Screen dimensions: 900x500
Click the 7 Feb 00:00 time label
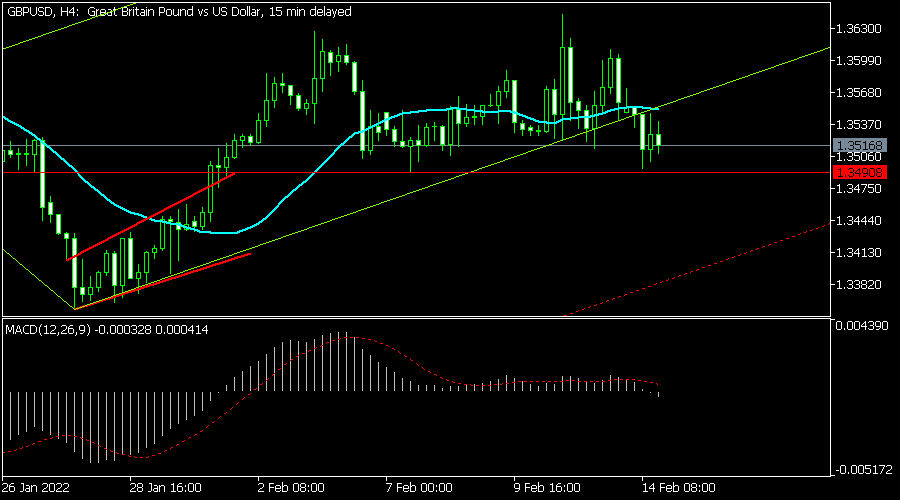tap(420, 488)
